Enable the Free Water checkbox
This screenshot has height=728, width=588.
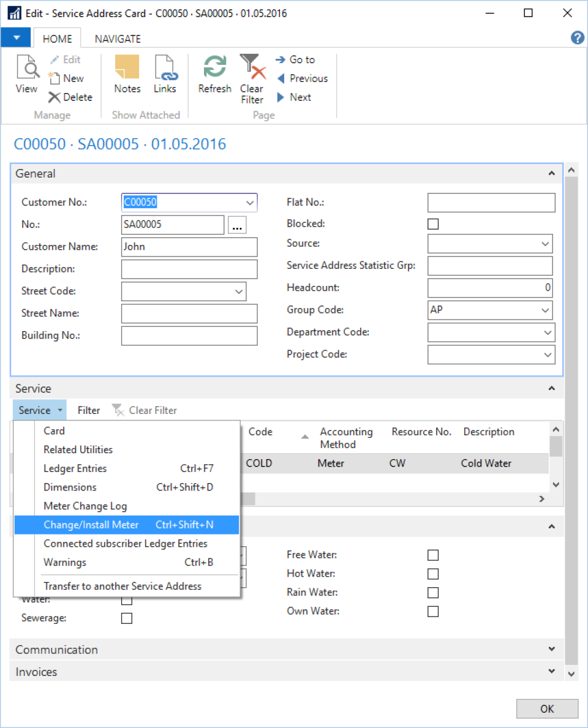433,555
